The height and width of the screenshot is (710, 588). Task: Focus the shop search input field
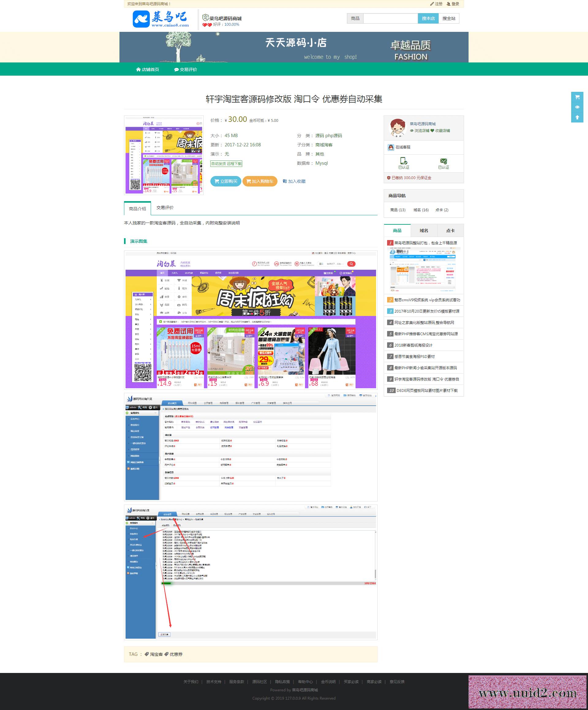click(x=390, y=19)
